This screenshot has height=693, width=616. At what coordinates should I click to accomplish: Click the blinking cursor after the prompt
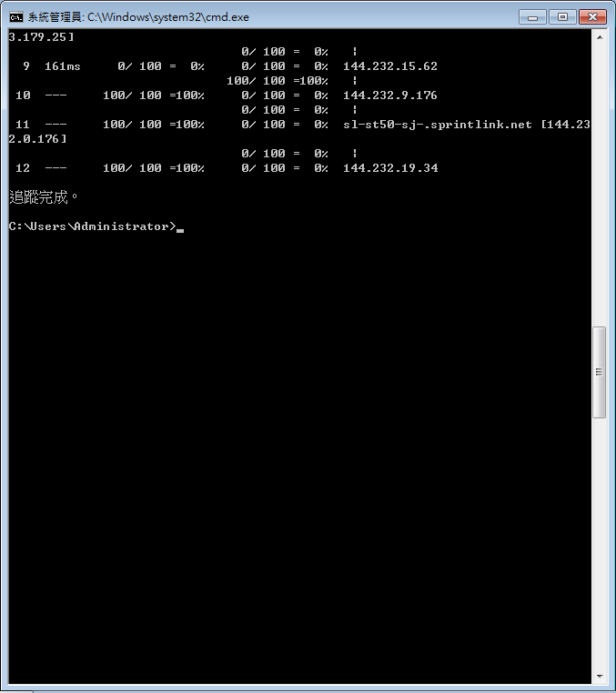(x=180, y=230)
